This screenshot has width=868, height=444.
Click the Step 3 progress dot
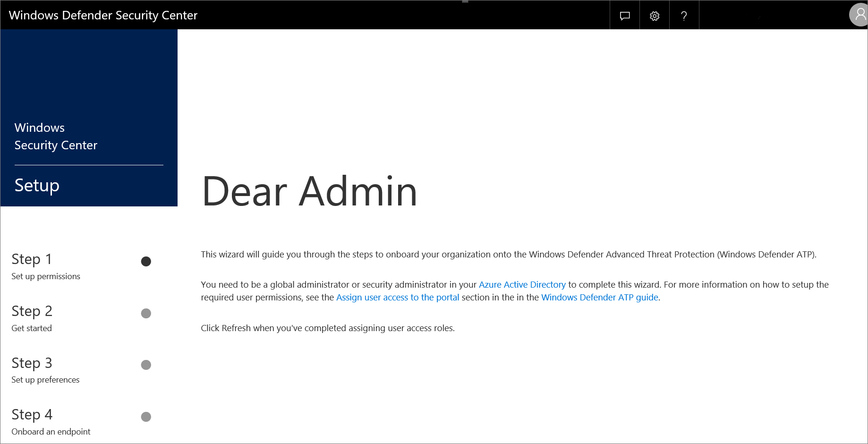pyautogui.click(x=146, y=365)
